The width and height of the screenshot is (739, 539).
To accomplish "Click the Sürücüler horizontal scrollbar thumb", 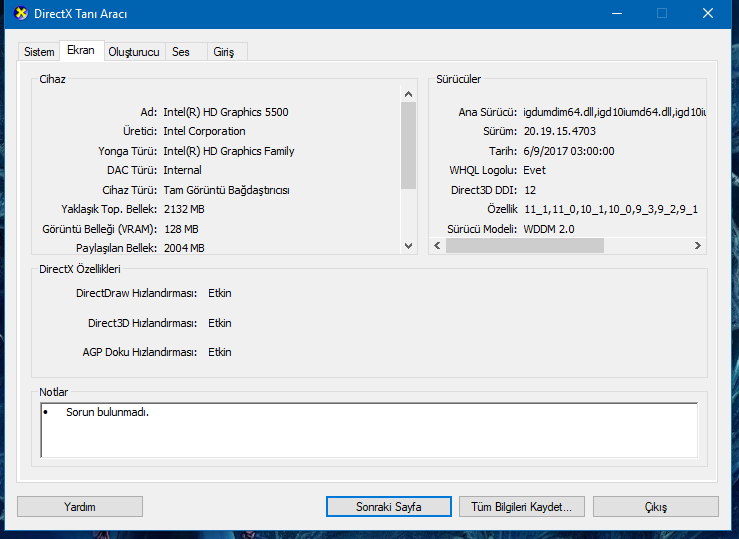I will coord(525,245).
